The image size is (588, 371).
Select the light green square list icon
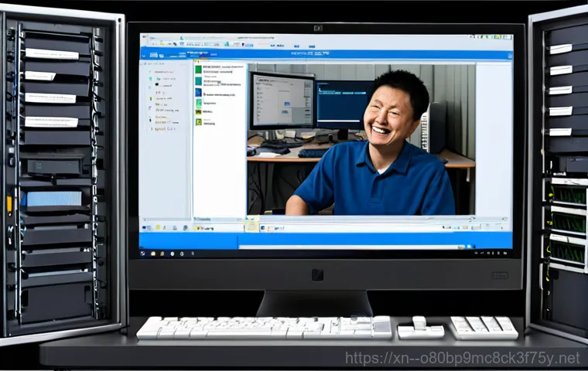tap(198, 103)
